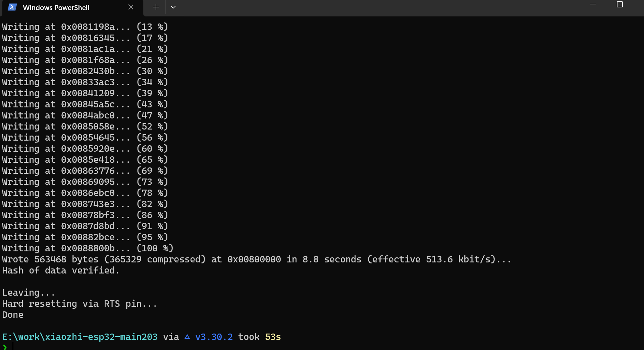Maximize the terminal window

[x=620, y=5]
